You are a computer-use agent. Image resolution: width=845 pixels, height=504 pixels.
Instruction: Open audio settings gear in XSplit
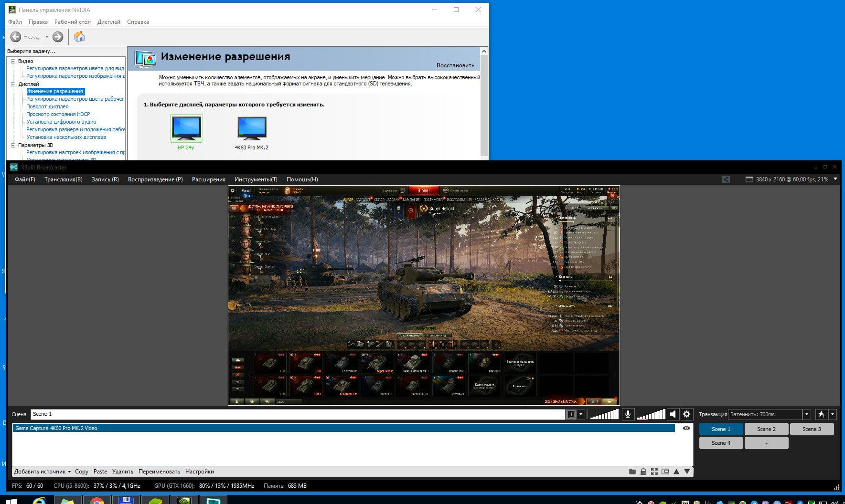687,414
